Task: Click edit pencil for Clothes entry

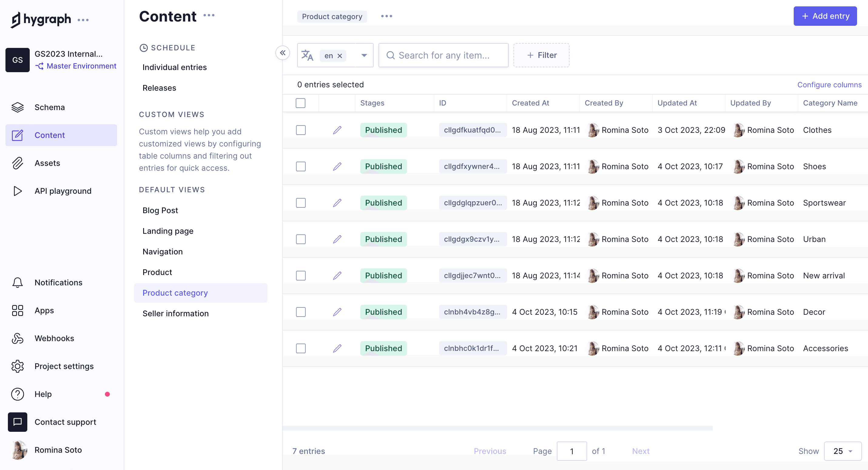Action: pos(337,130)
